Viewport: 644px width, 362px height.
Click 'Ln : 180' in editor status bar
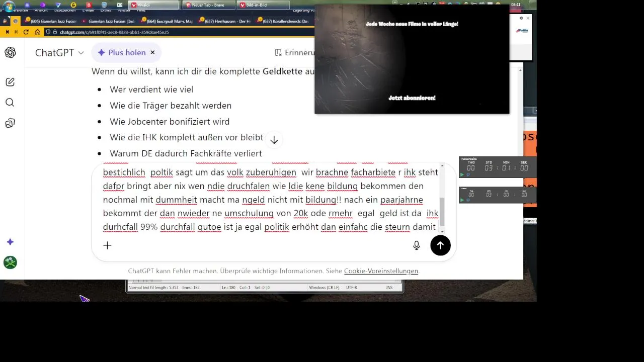(x=229, y=288)
